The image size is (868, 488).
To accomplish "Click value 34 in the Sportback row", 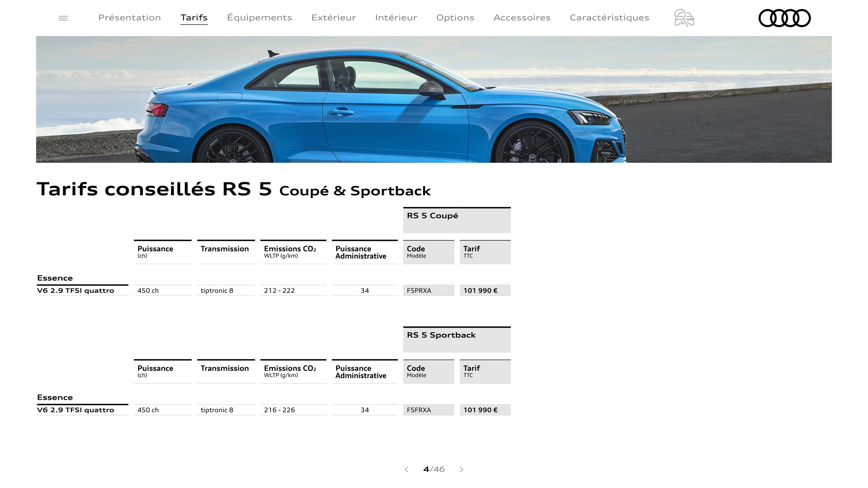I will [x=365, y=410].
